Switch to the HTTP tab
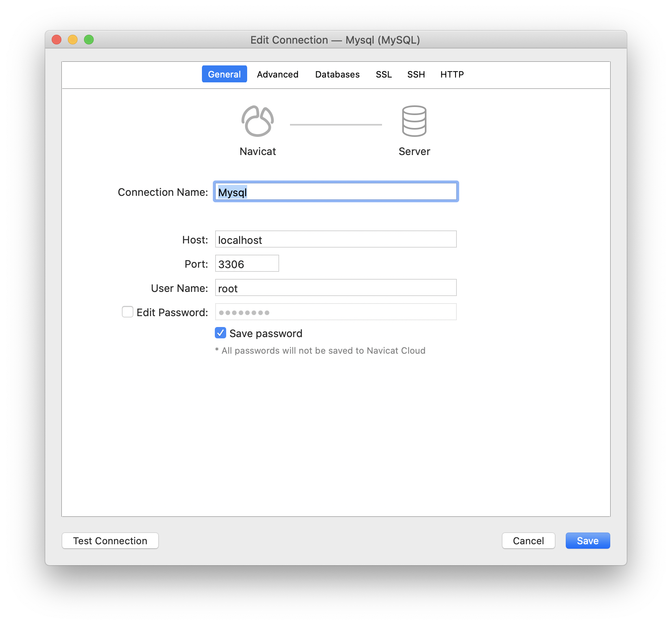Viewport: 672px width, 625px height. pyautogui.click(x=452, y=74)
